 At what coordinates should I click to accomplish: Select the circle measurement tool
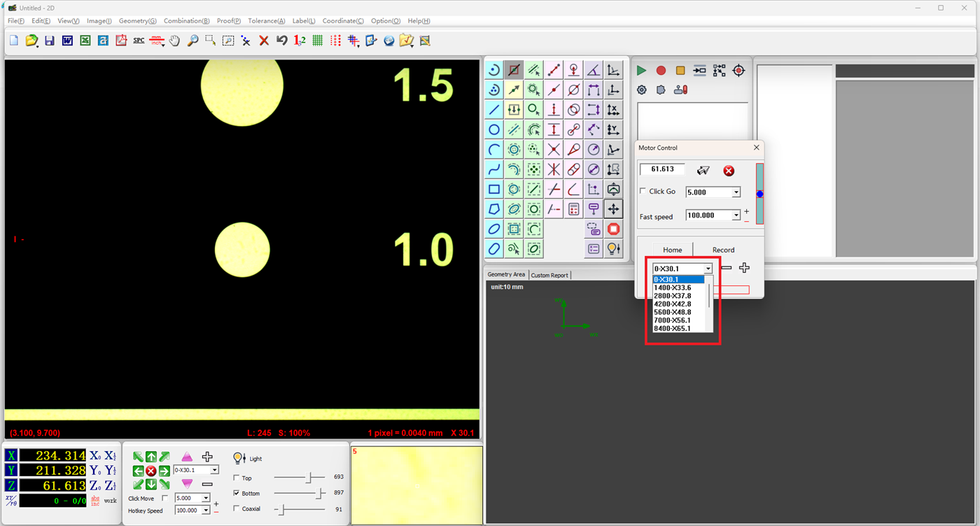coord(494,129)
